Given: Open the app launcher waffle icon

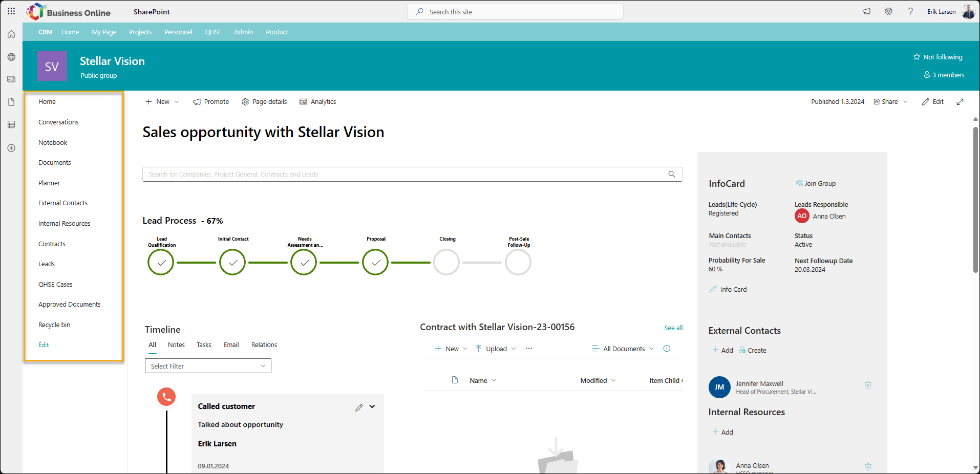Looking at the screenshot, I should coord(11,11).
